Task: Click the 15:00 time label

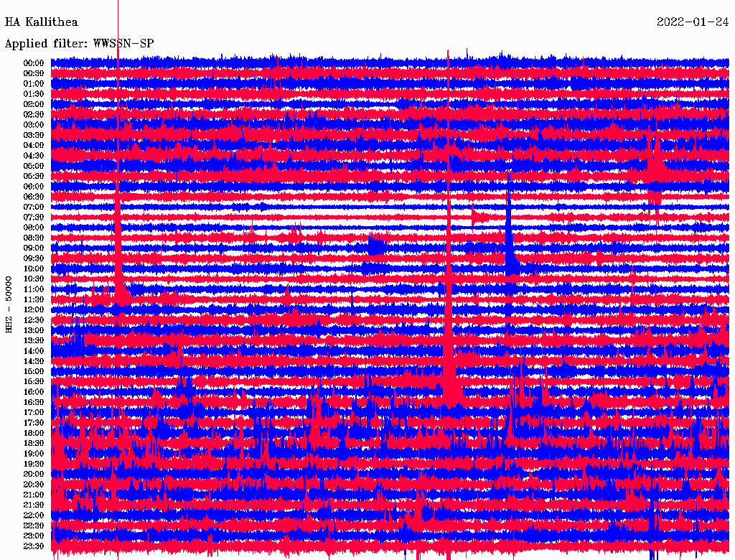Action: 33,371
